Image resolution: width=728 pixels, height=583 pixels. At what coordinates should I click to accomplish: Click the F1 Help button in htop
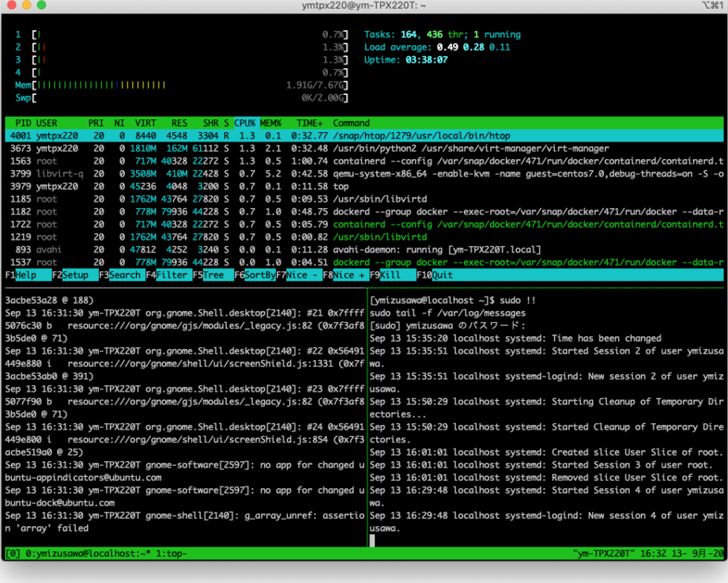(x=25, y=274)
